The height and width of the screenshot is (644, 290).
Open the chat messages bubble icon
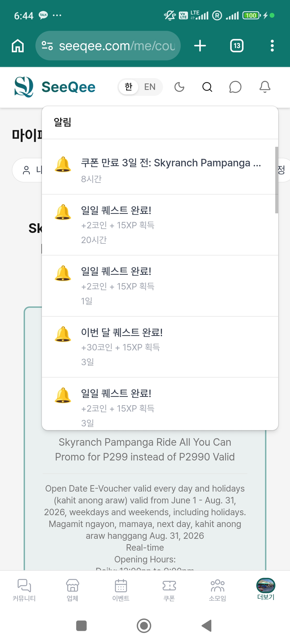pyautogui.click(x=235, y=87)
